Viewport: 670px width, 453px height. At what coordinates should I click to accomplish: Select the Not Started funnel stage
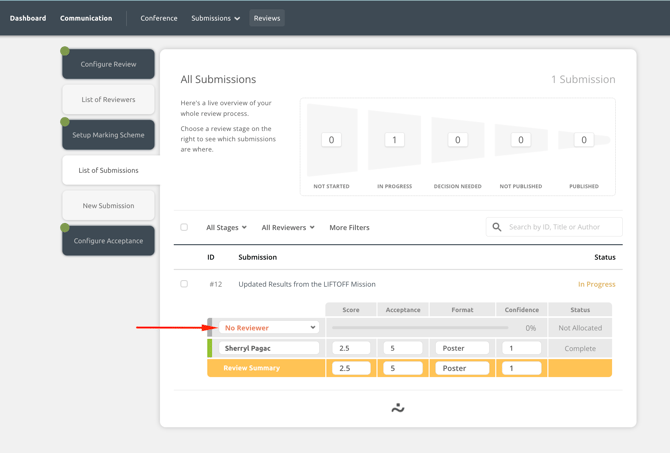tap(331, 140)
